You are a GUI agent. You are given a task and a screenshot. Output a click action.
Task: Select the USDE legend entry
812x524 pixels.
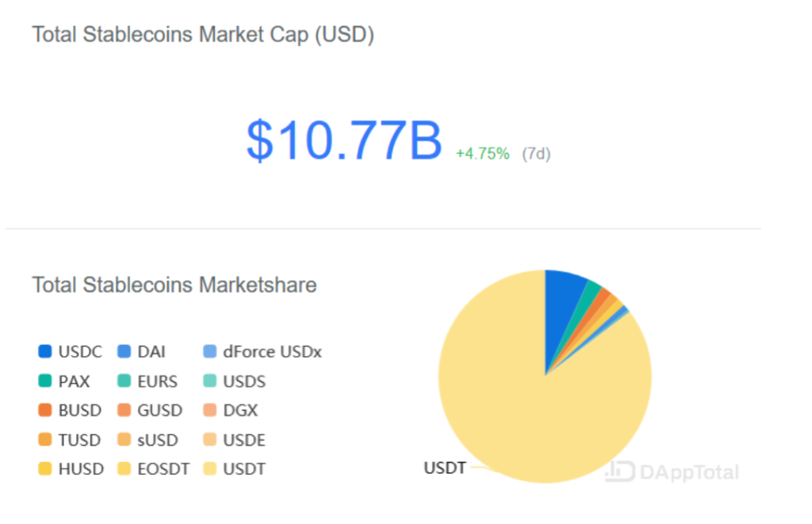pos(234,440)
